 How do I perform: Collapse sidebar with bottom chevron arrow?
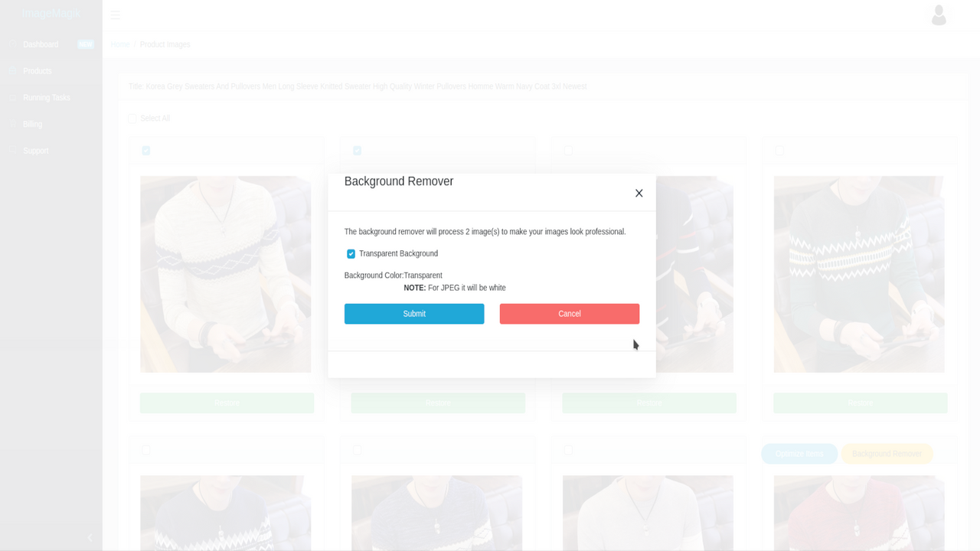(90, 538)
